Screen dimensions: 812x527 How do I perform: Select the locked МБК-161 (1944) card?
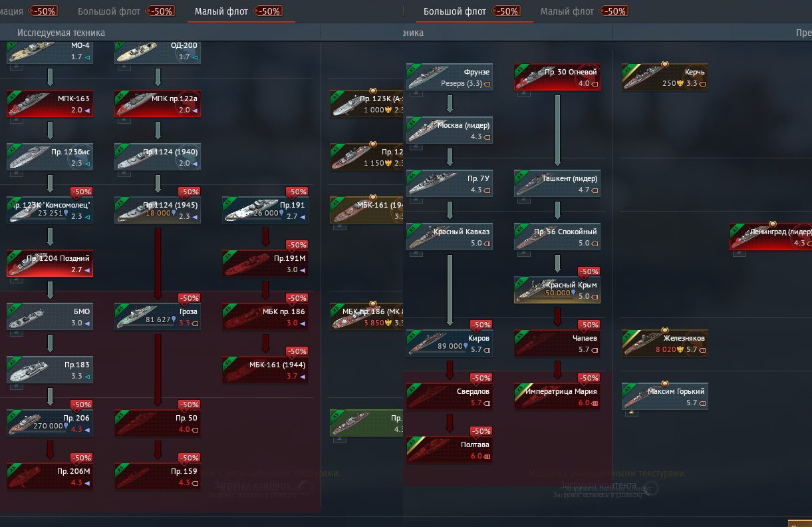[265, 370]
